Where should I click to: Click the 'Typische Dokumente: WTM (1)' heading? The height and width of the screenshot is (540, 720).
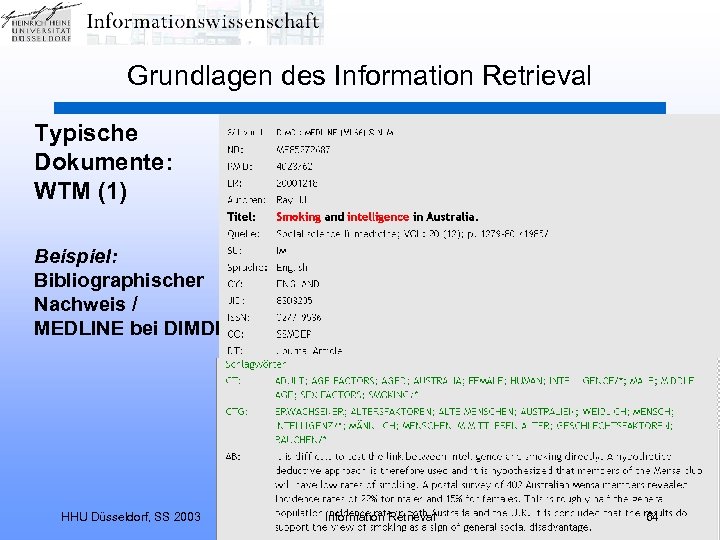coord(103,162)
